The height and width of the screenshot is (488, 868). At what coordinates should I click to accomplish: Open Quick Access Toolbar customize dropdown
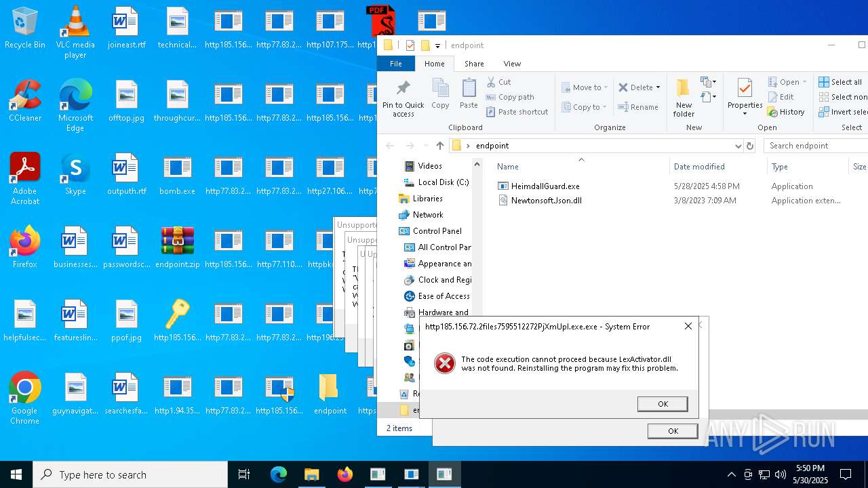(x=437, y=45)
